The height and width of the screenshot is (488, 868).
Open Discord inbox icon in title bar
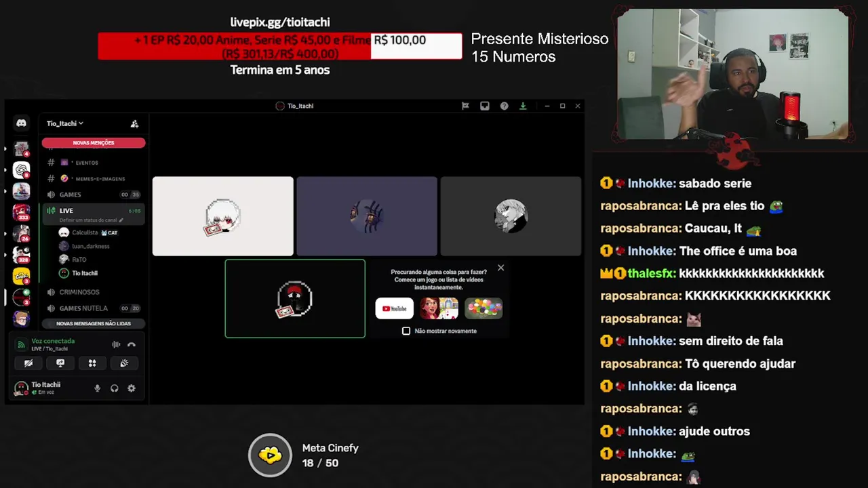pos(485,106)
